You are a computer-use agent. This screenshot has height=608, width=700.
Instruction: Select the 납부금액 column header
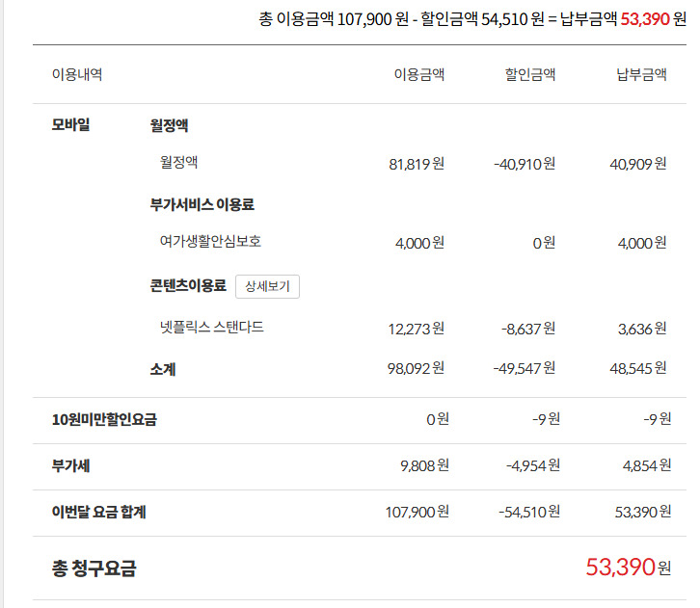[641, 75]
